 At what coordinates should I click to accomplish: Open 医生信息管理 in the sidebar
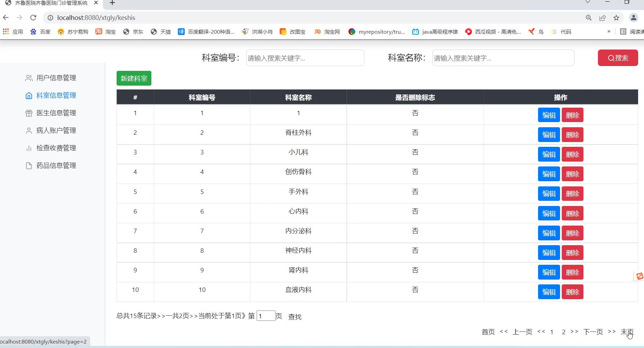51,113
